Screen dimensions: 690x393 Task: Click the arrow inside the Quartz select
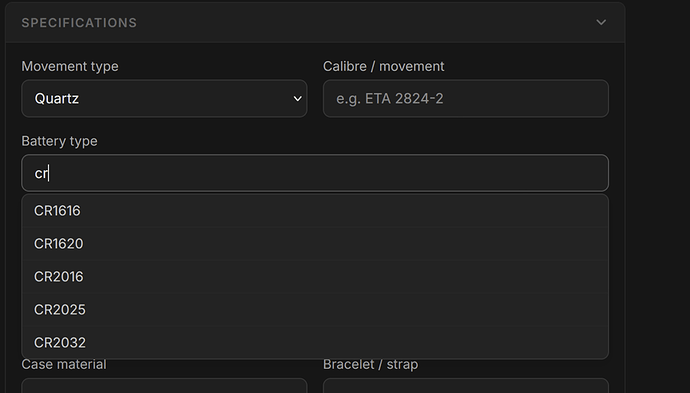click(x=297, y=99)
